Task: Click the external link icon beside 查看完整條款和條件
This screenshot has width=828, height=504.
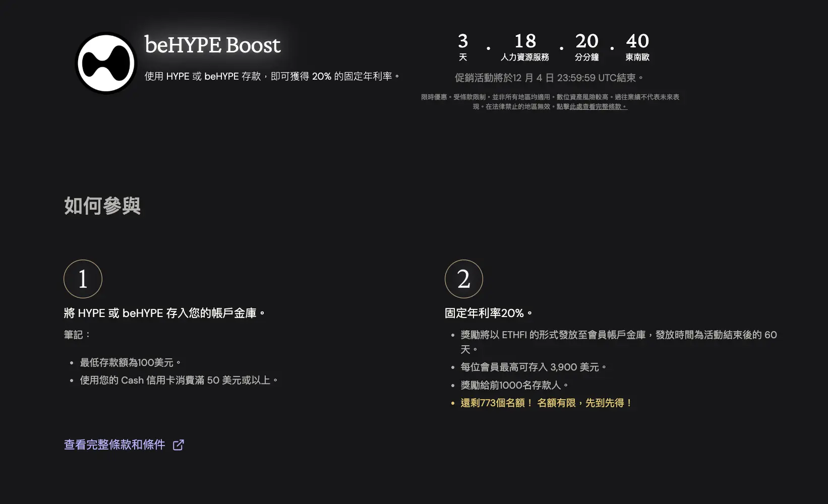Action: click(179, 445)
